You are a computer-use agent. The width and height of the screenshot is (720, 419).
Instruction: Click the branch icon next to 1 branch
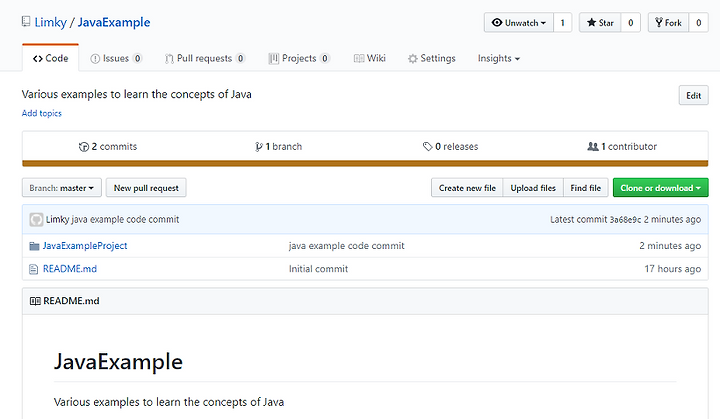258,147
